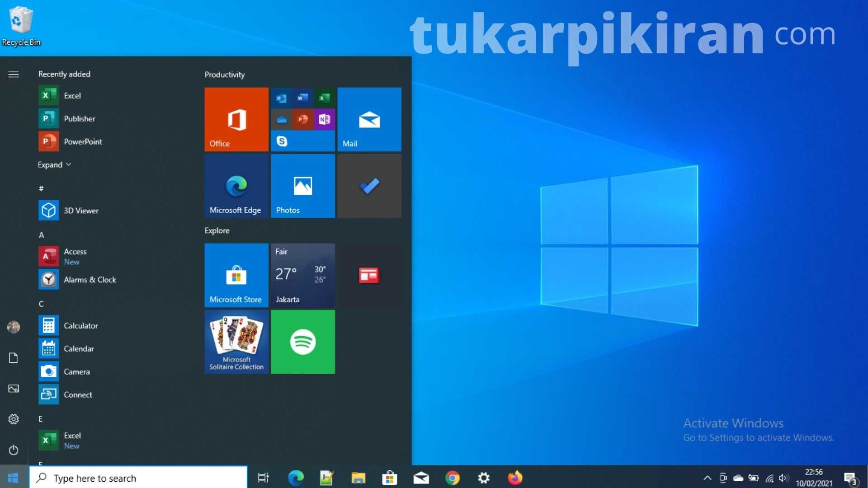The width and height of the screenshot is (868, 488).
Task: Open the Power options button
Action: 14,450
